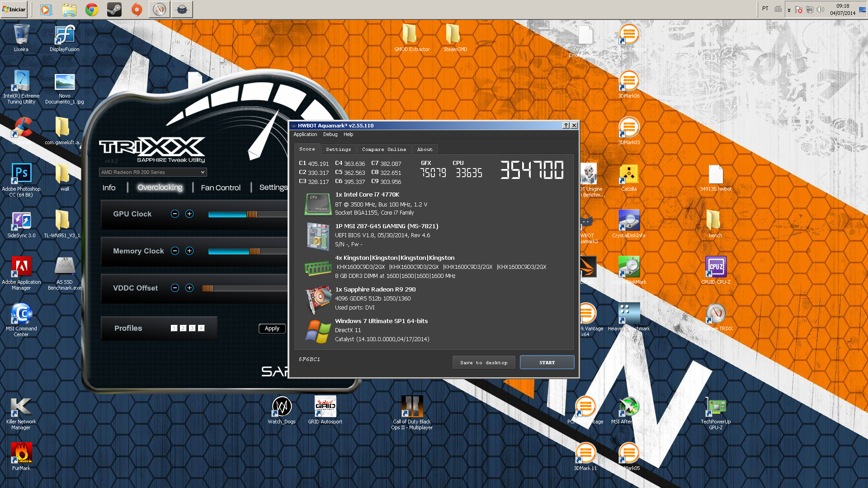
Task: Launch Steam from the taskbar
Action: (114, 9)
